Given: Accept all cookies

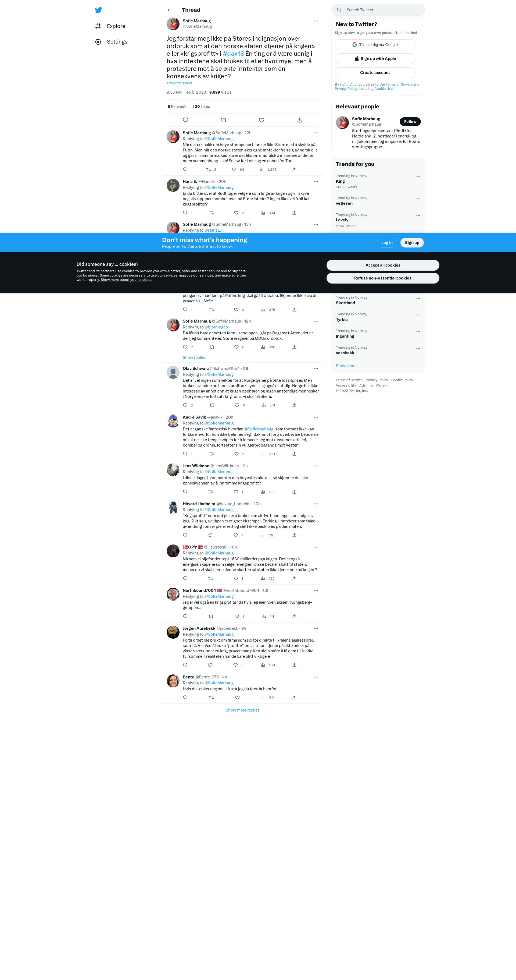Looking at the screenshot, I should tap(383, 265).
